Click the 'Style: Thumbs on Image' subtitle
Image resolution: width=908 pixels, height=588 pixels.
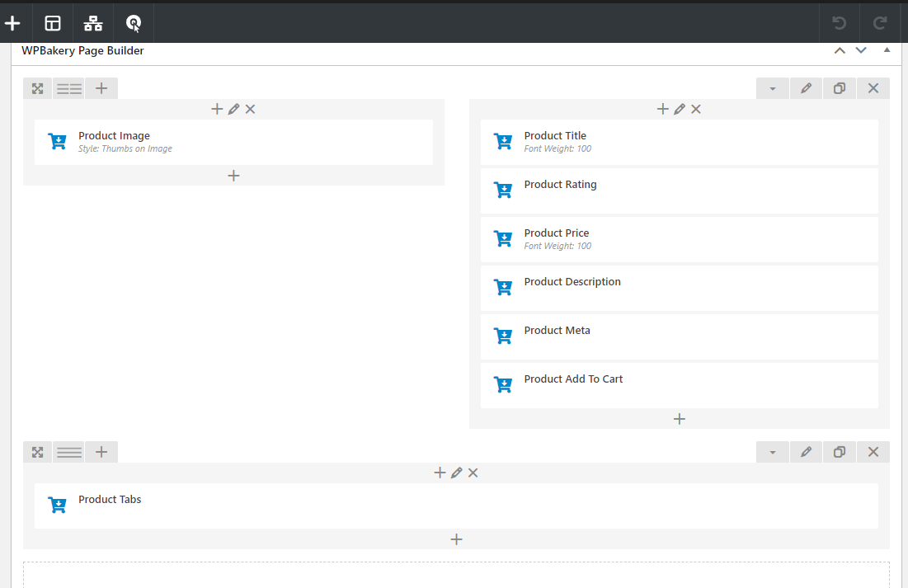tap(125, 149)
